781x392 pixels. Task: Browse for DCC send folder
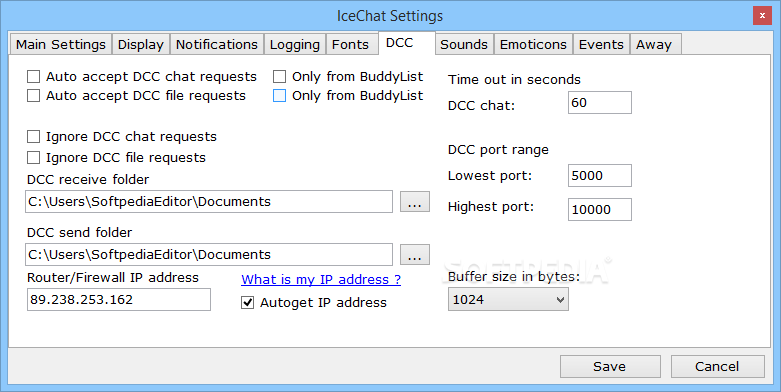pos(415,255)
